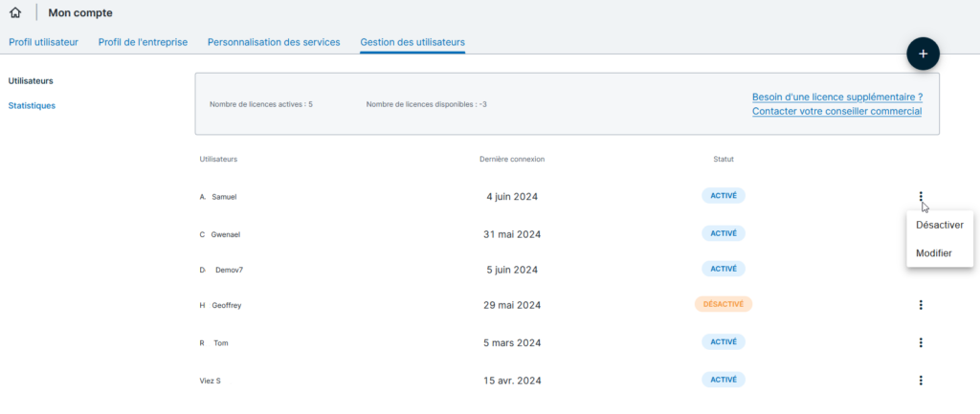This screenshot has height=414, width=980.
Task: Open the Personnalisation des services tab
Action: 274,42
